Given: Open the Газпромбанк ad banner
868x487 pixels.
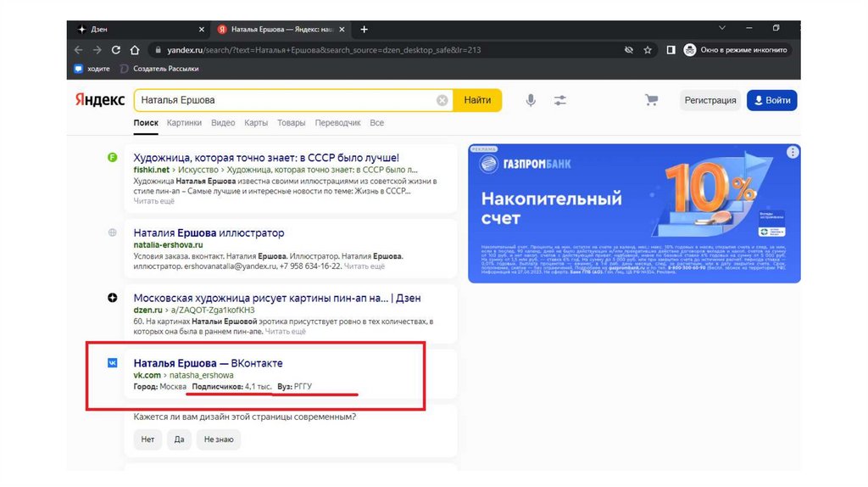Looking at the screenshot, I should click(x=634, y=214).
